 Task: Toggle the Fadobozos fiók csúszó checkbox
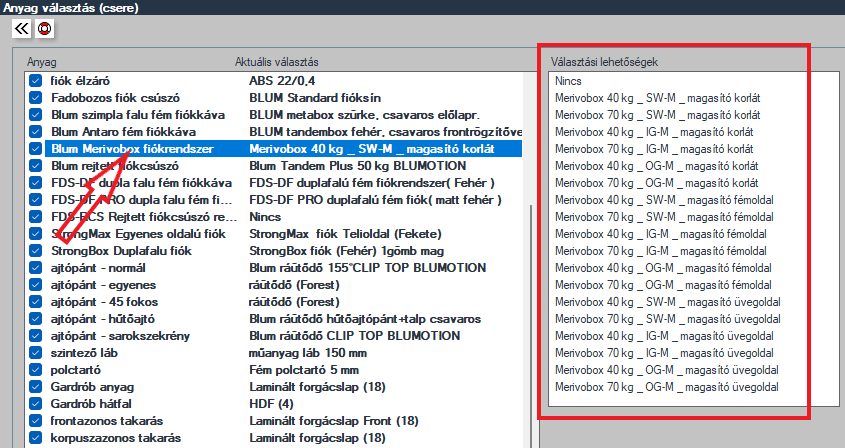pyautogui.click(x=36, y=98)
